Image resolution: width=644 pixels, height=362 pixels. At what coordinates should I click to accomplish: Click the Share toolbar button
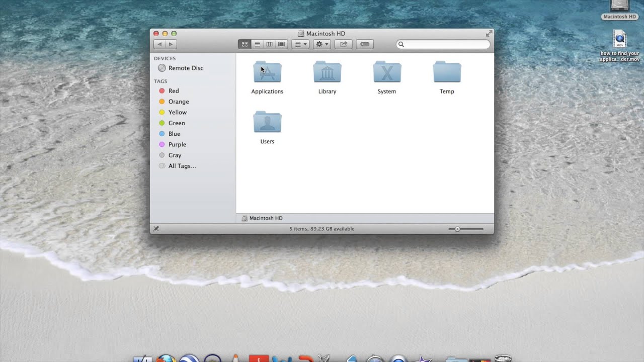pyautogui.click(x=343, y=44)
